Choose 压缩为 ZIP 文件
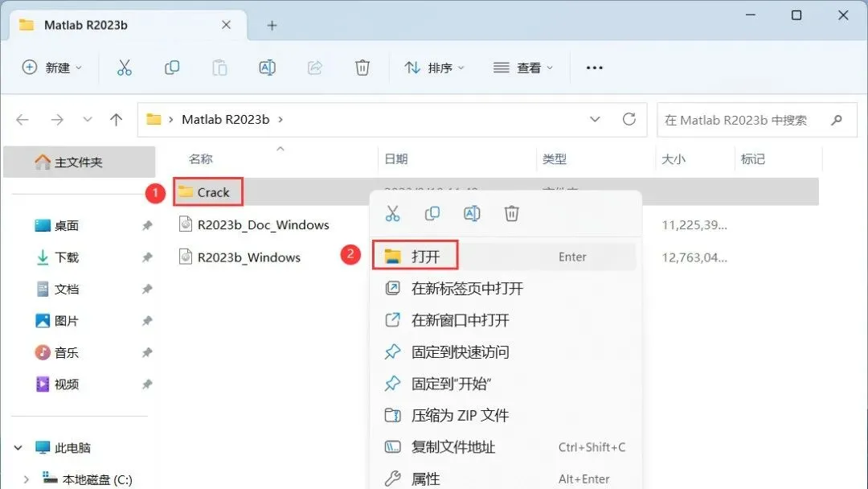 504,415
